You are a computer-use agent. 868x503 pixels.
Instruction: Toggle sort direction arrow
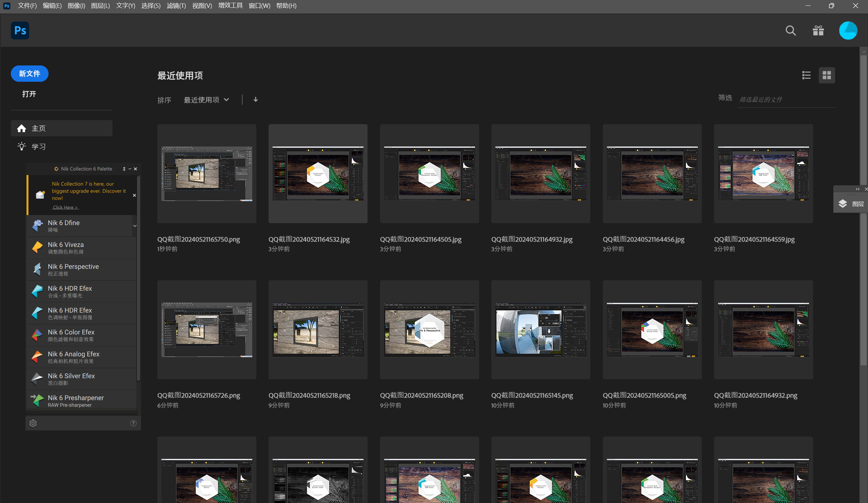tap(256, 100)
